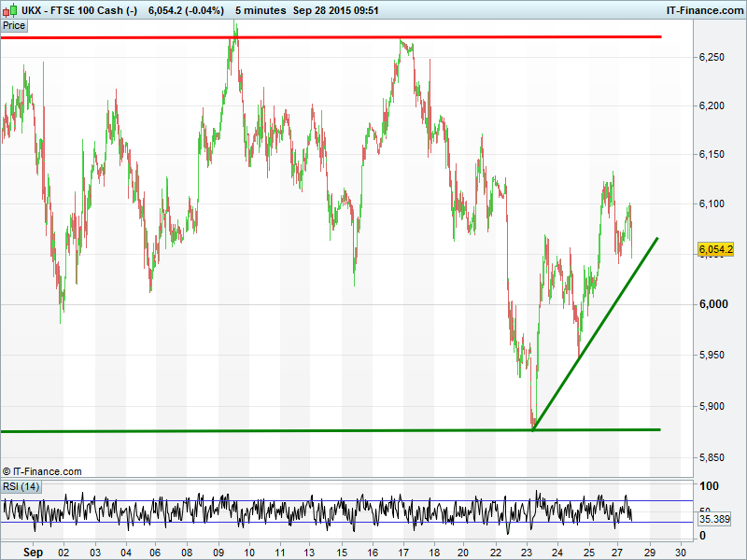
Task: Click the 22 date label
Action: [x=496, y=553]
